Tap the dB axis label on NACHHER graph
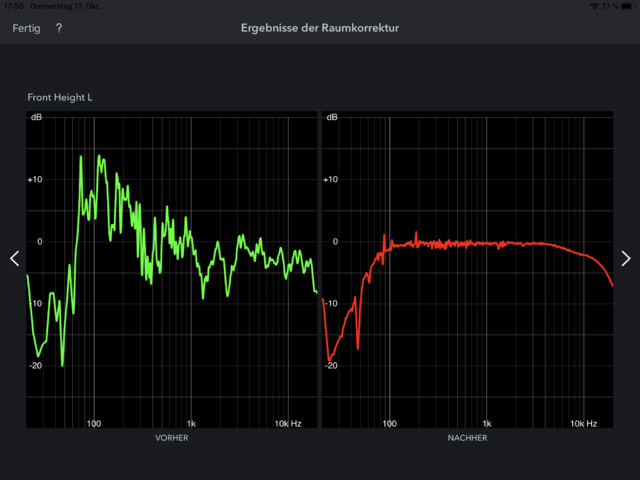640x480 pixels. click(x=331, y=118)
